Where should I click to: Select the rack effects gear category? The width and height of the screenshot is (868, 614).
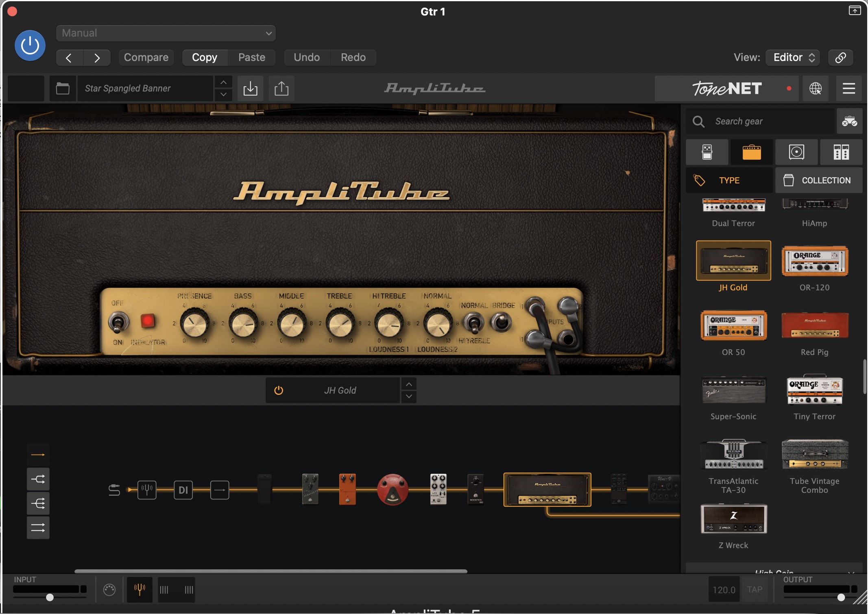coord(841,152)
